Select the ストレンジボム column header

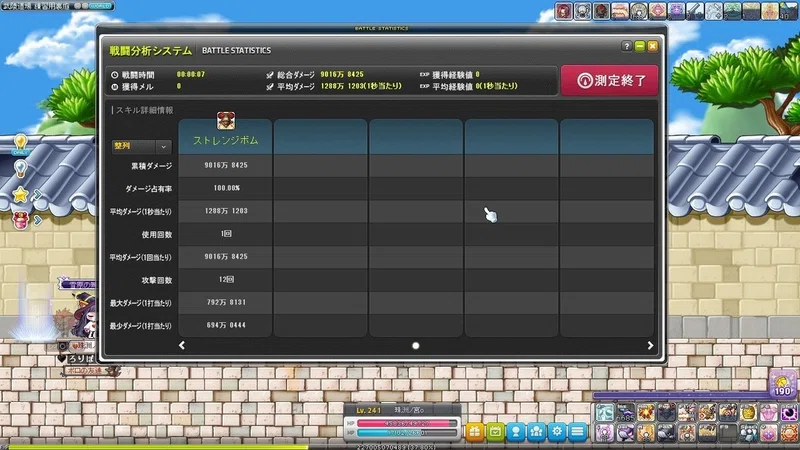tap(226, 137)
